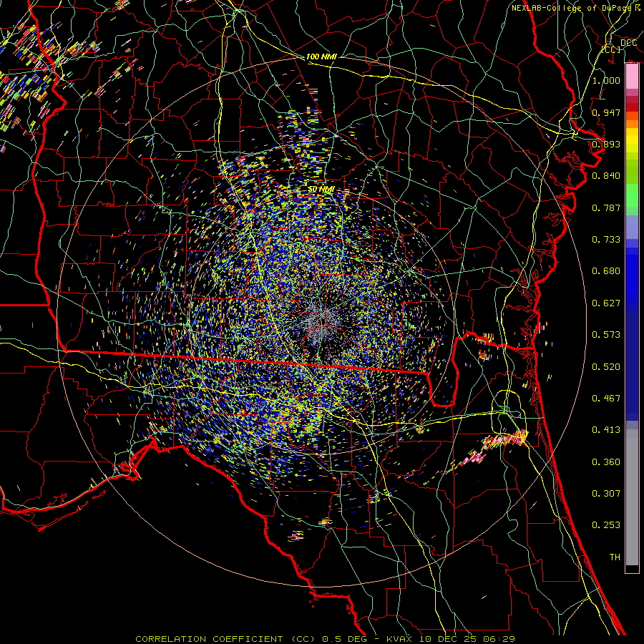This screenshot has height=644, width=644.
Task: Select the 0.893 legend value
Action: (x=606, y=144)
